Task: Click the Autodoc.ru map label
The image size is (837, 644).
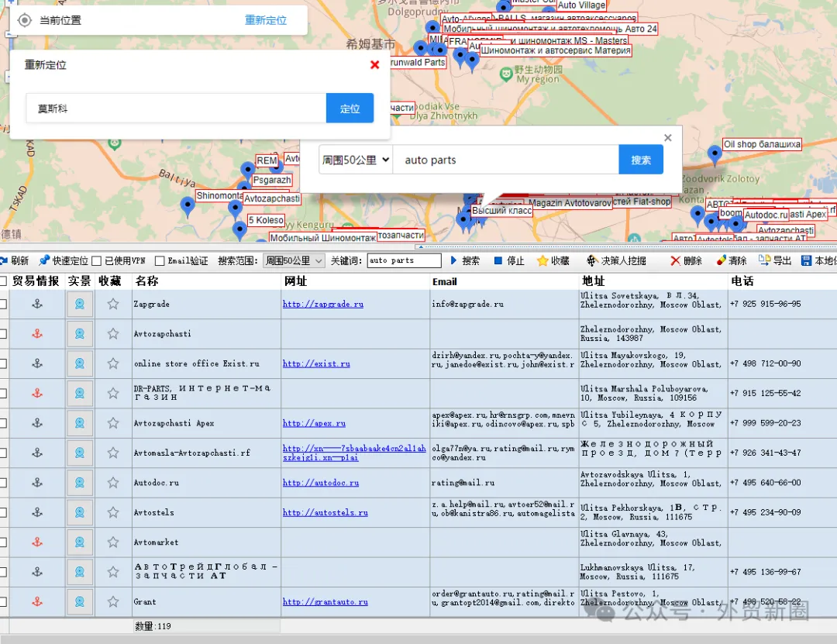Action: [766, 215]
